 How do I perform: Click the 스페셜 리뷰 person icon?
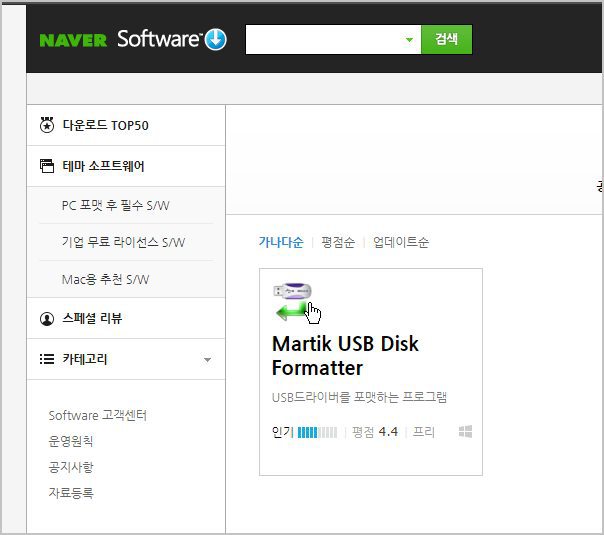[46, 319]
